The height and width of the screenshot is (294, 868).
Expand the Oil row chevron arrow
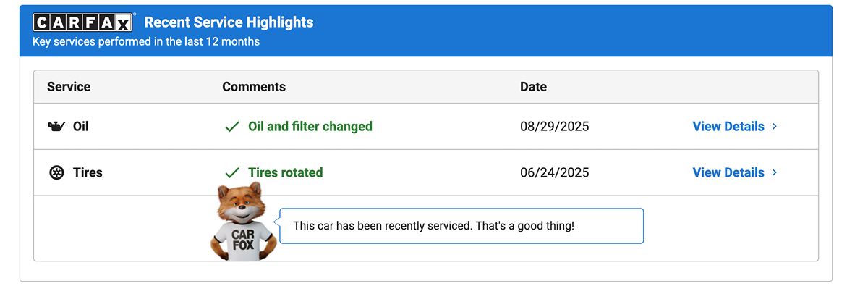tap(775, 127)
